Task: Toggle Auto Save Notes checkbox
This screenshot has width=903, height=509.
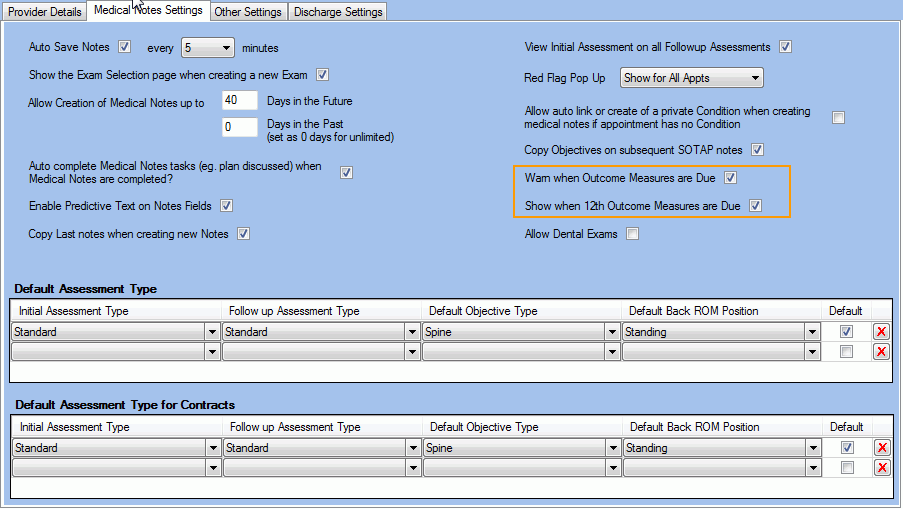Action: point(125,47)
